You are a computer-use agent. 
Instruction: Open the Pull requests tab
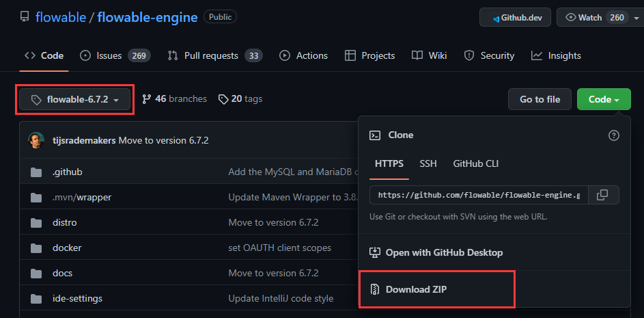click(x=215, y=55)
